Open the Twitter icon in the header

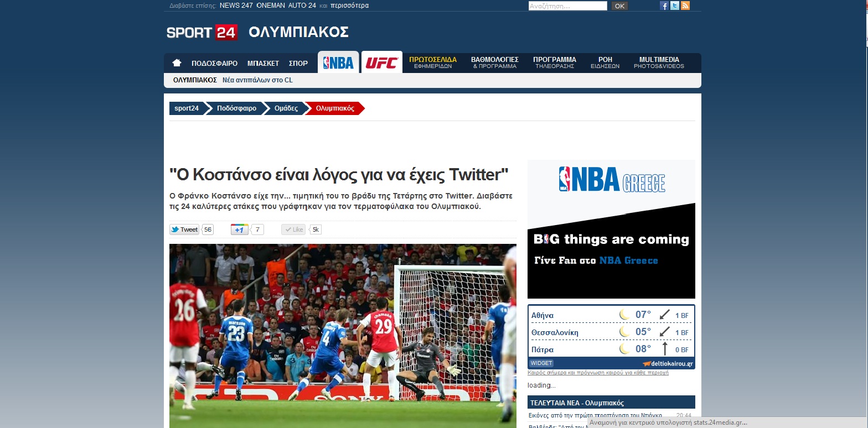pyautogui.click(x=675, y=6)
